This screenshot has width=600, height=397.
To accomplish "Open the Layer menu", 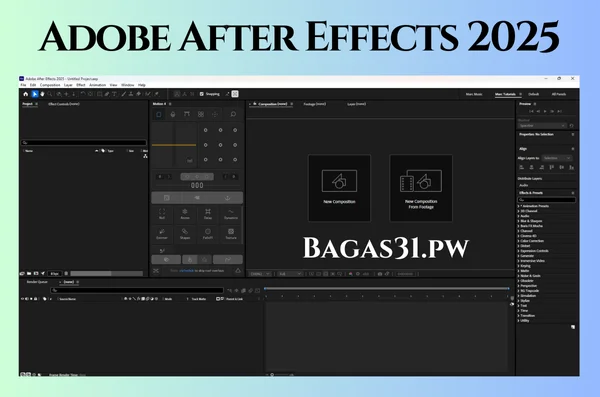I will (68, 85).
